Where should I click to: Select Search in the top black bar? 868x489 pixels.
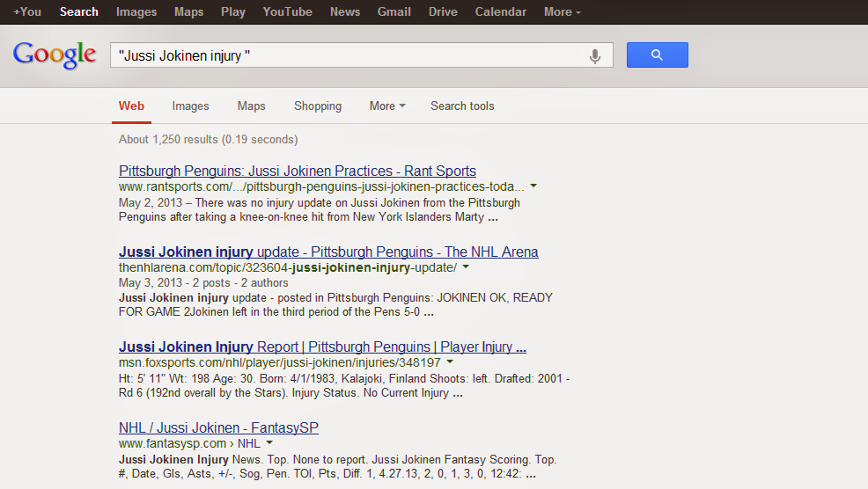(79, 11)
